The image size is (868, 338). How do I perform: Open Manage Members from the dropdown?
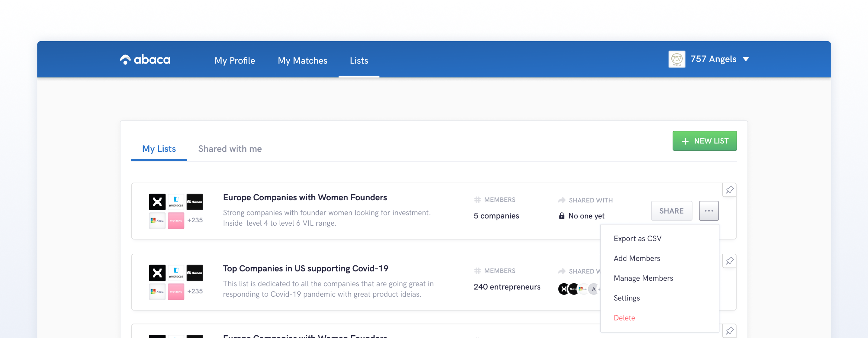coord(643,278)
